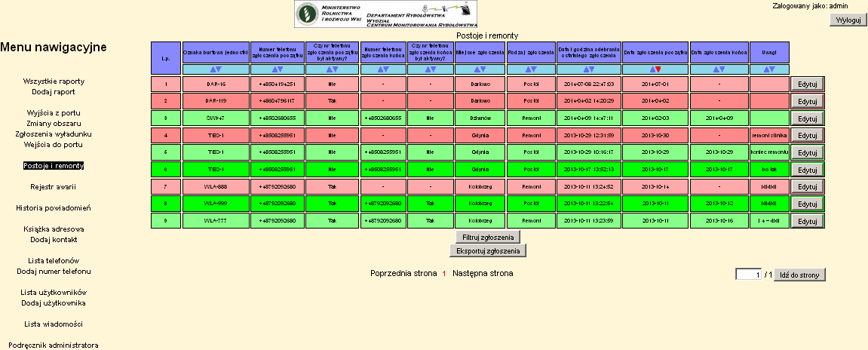Focus the page number input field

(x=748, y=275)
